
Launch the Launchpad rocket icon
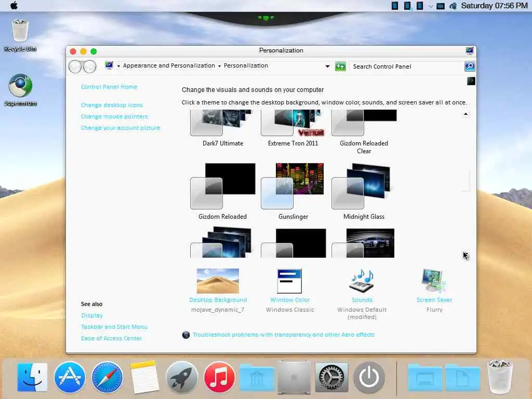182,377
